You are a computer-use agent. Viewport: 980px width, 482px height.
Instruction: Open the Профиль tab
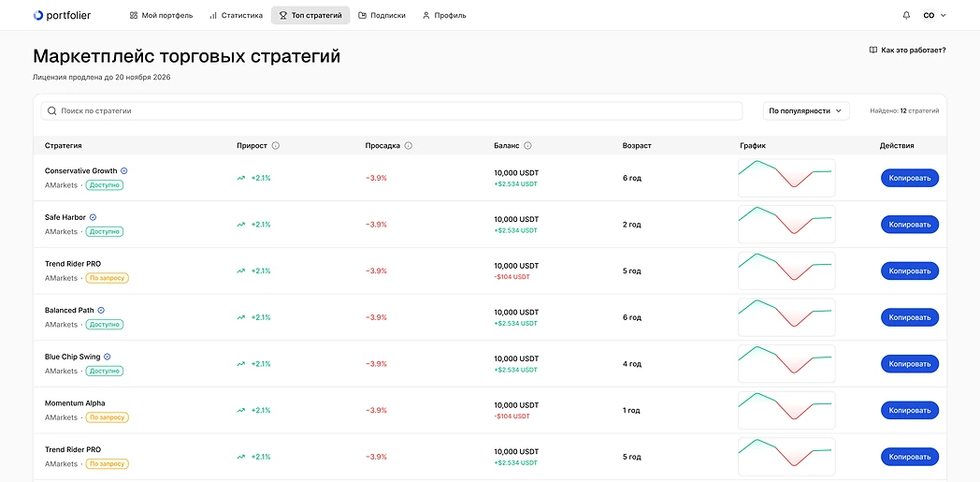click(x=444, y=15)
